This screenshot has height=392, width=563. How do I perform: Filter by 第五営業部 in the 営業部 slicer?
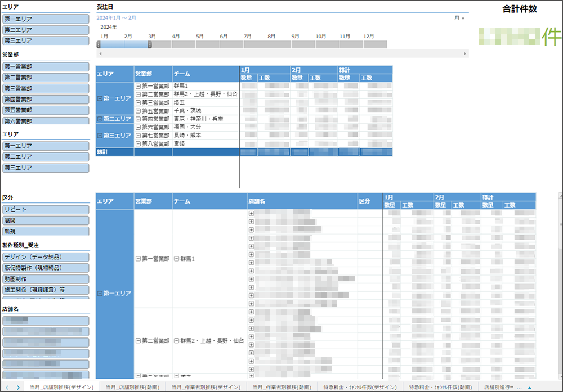coord(46,110)
